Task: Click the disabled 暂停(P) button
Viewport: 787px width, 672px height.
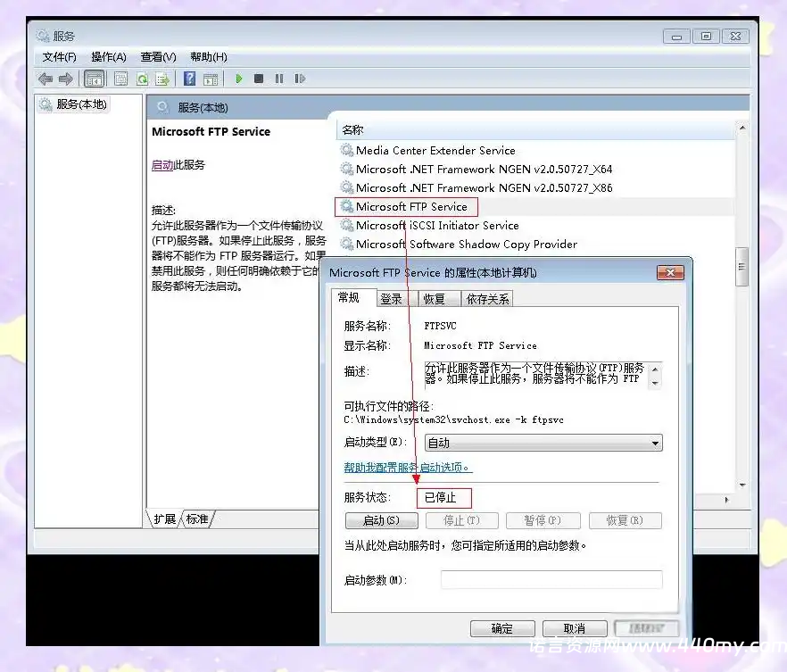Action: (543, 520)
